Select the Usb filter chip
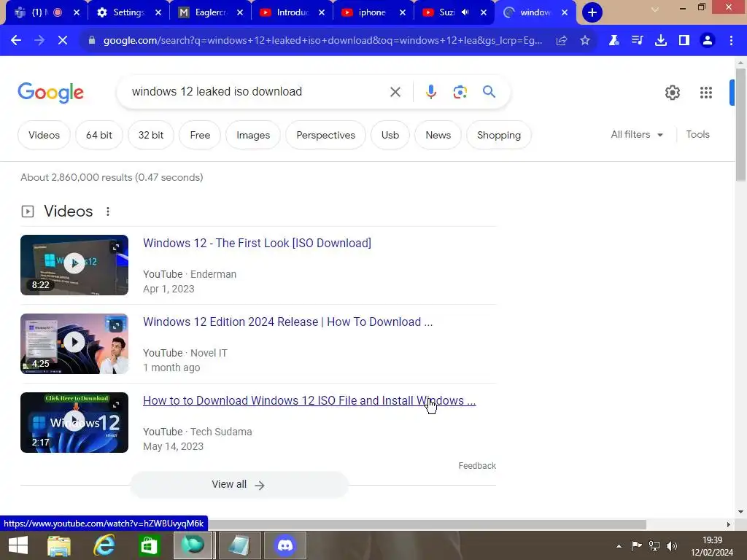747x560 pixels. [390, 135]
